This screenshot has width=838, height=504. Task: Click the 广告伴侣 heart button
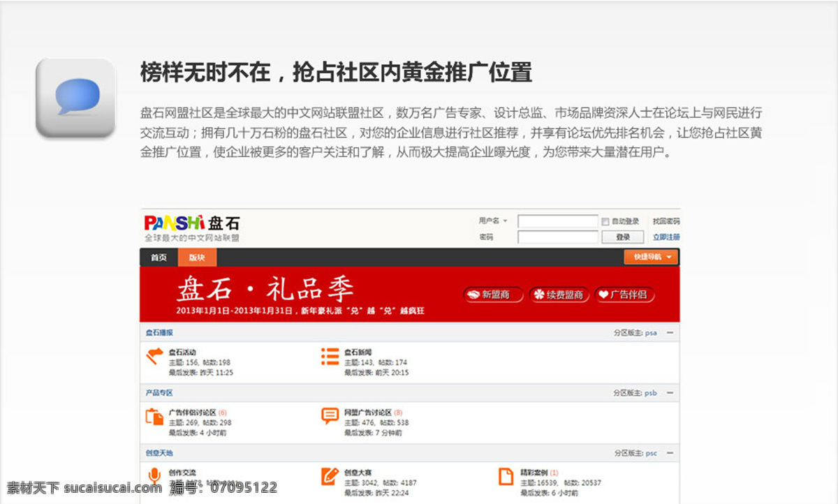624,295
